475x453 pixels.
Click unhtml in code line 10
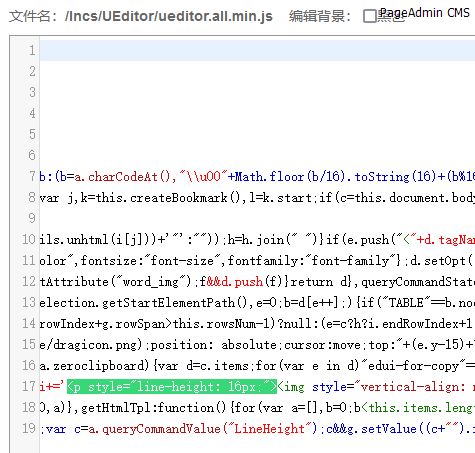coord(87,239)
